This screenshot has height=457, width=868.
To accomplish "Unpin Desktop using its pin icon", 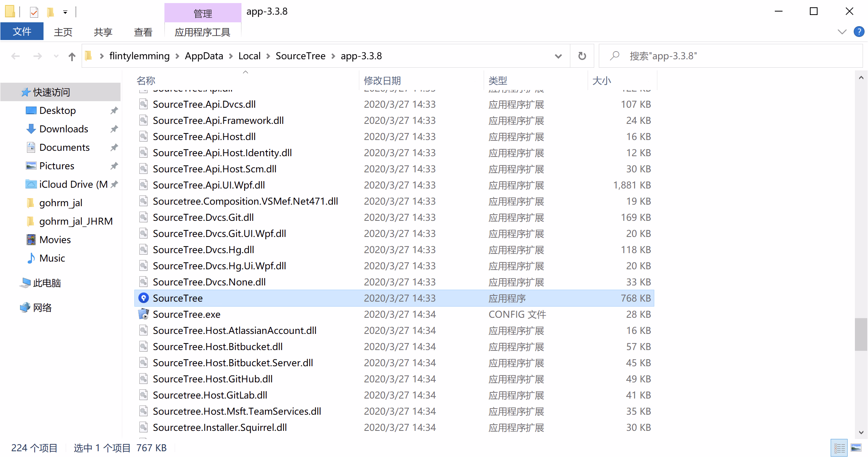I will 114,111.
